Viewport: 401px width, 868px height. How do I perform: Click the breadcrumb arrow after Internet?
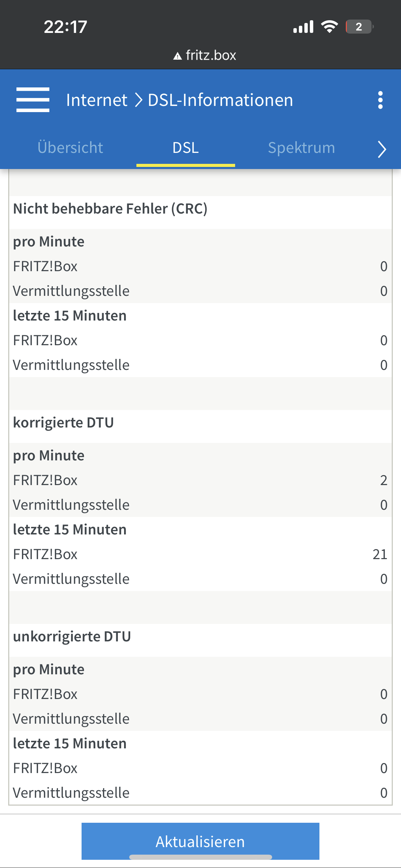138,100
